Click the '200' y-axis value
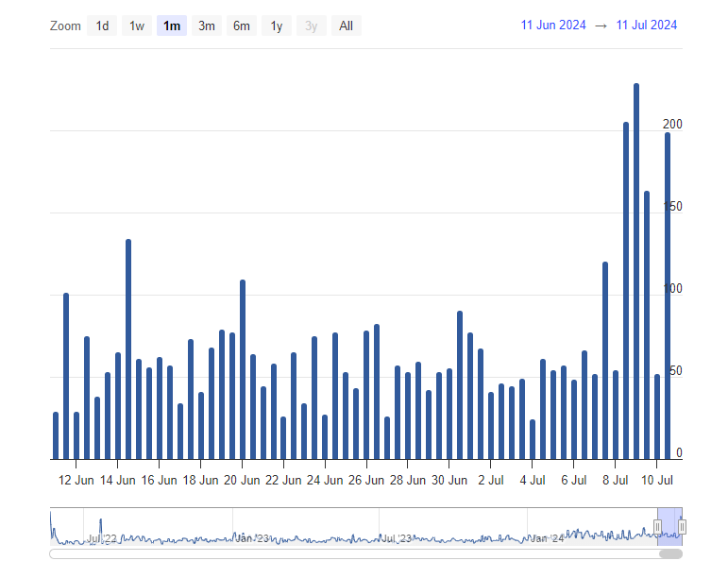The image size is (728, 578). pyautogui.click(x=672, y=124)
